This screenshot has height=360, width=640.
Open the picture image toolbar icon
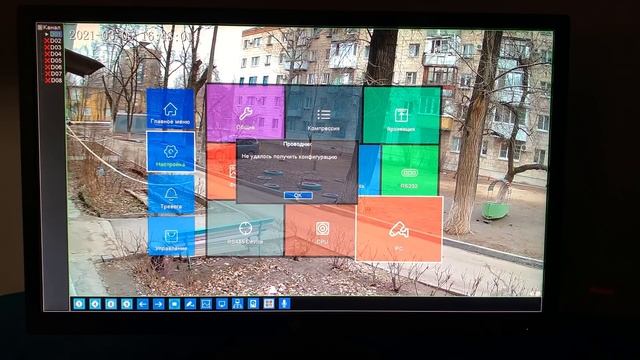pyautogui.click(x=206, y=304)
